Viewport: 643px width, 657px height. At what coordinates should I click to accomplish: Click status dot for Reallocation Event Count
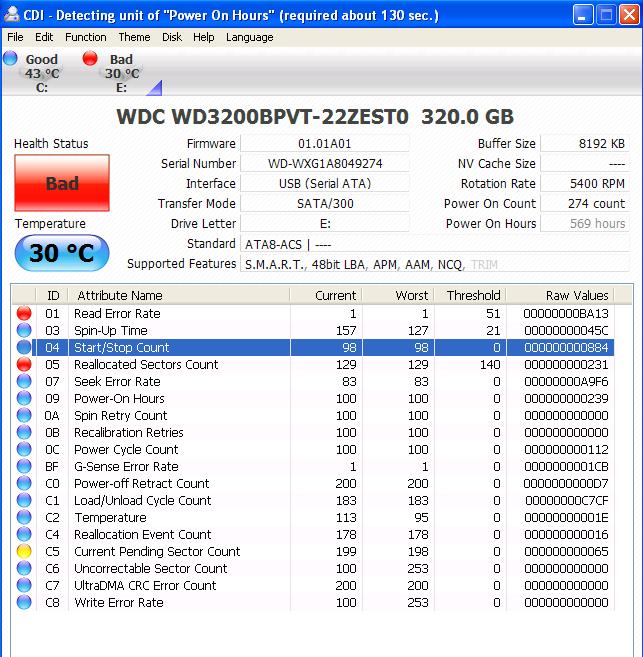coord(24,534)
